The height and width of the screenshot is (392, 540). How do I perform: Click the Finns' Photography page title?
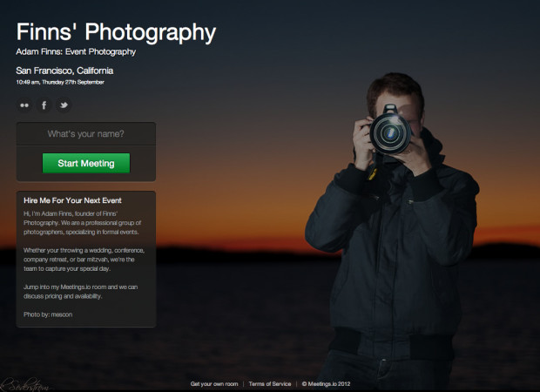point(116,33)
